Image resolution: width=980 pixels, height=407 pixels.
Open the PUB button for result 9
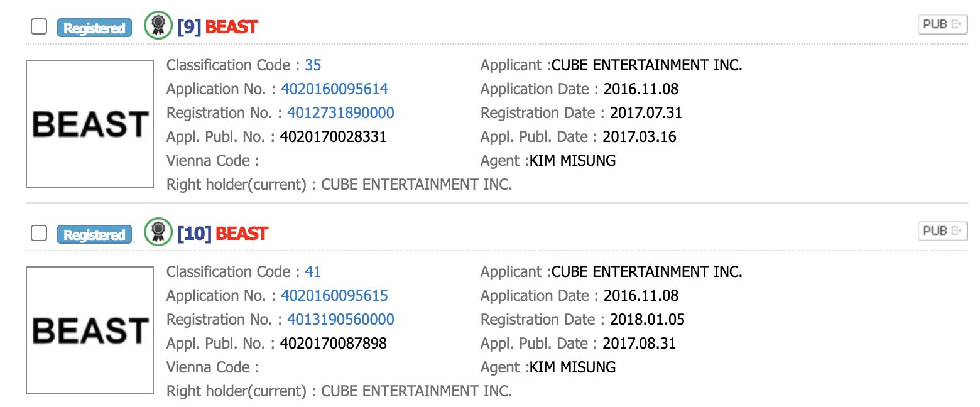point(942,24)
